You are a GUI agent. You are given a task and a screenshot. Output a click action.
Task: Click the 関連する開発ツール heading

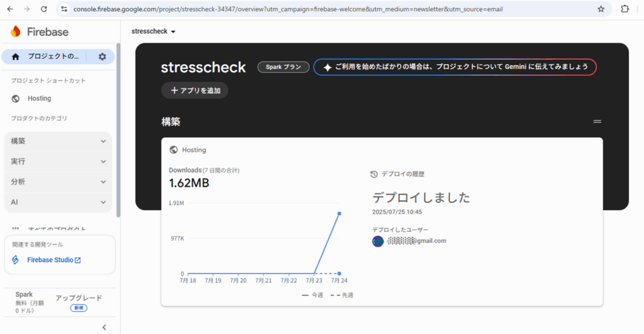[x=37, y=245]
